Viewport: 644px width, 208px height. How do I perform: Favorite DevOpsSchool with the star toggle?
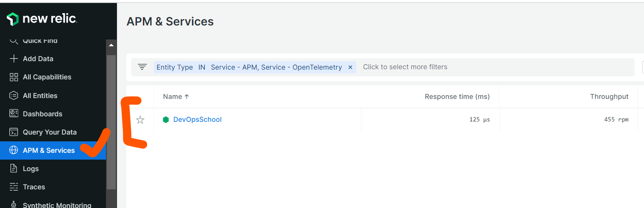[140, 120]
